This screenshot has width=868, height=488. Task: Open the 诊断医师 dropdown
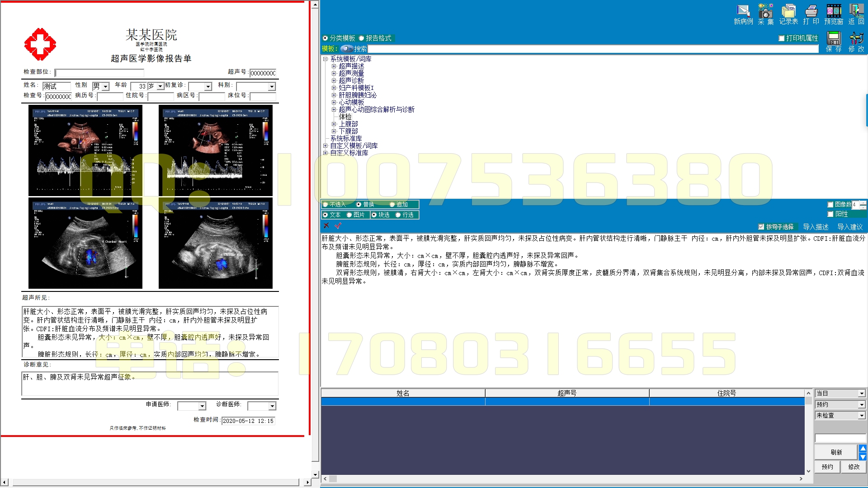tap(272, 406)
